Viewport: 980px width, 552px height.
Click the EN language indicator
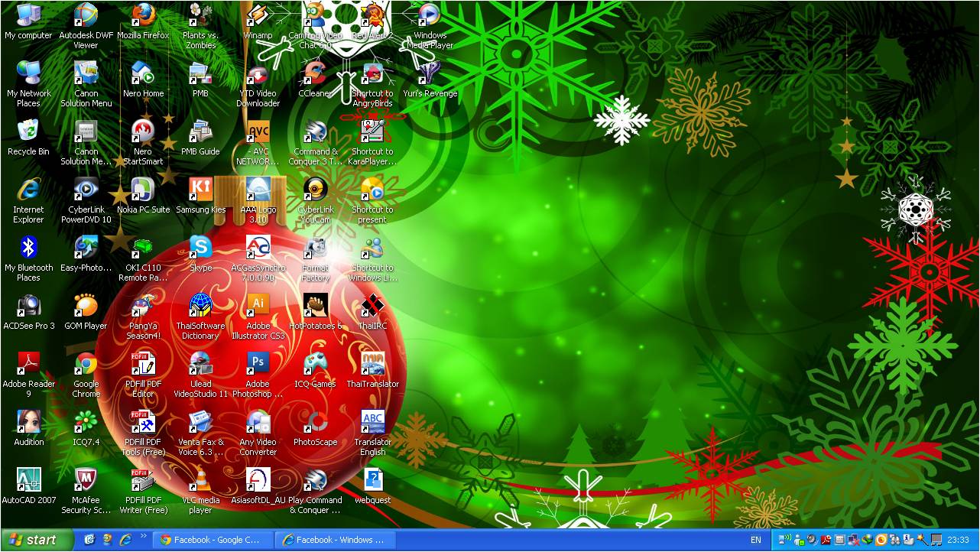756,540
